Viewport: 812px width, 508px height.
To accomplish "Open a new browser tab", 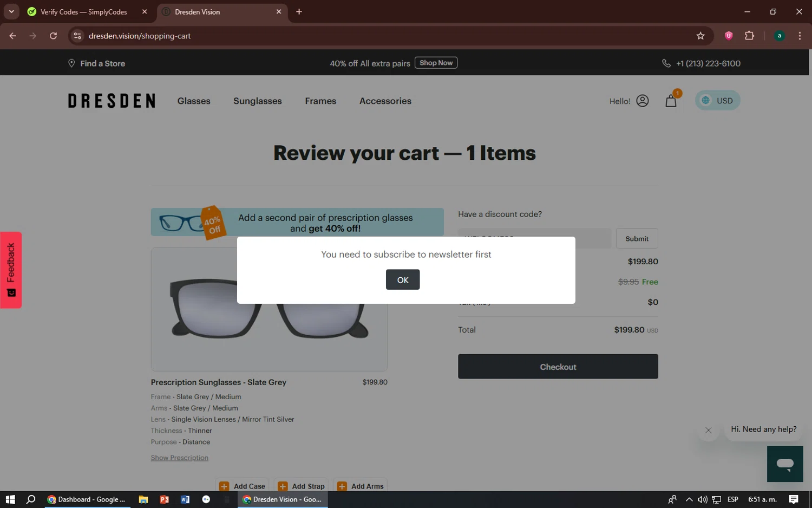I will coord(299,12).
